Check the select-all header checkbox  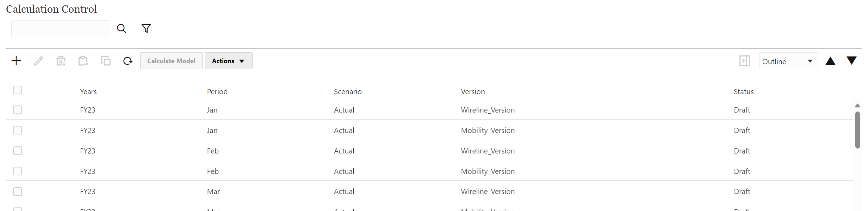coord(18,90)
